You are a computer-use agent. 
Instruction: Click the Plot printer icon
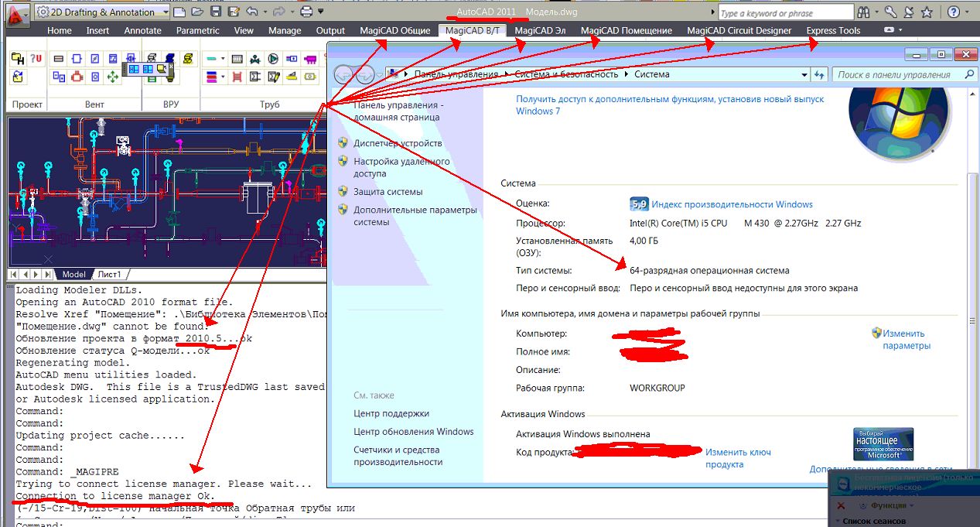point(306,12)
